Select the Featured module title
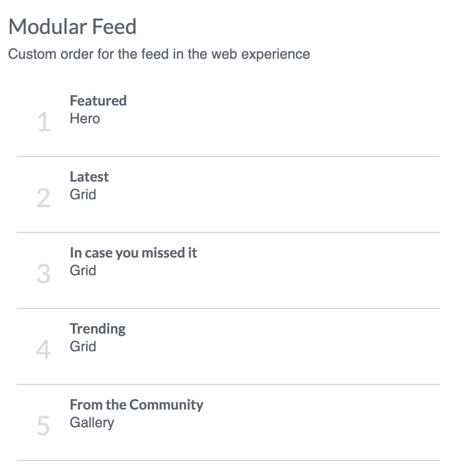 coord(98,101)
